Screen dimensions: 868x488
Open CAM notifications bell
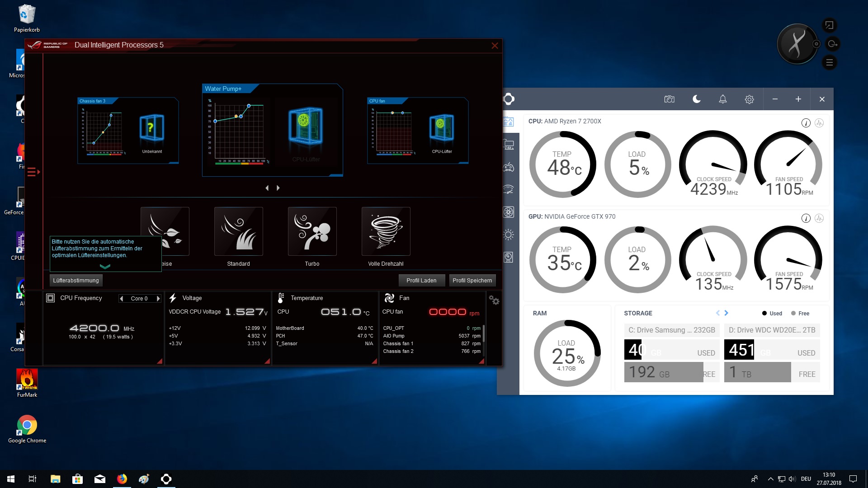coord(722,99)
